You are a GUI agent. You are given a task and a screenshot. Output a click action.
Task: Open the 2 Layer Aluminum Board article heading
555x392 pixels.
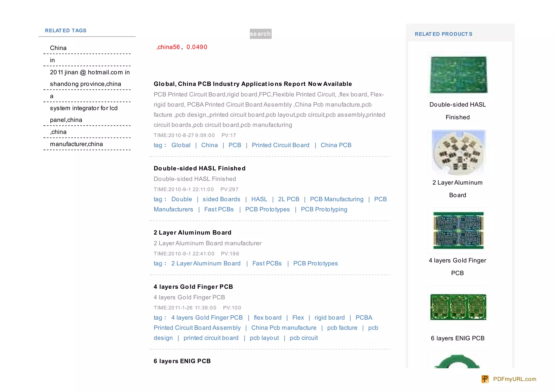[192, 233]
